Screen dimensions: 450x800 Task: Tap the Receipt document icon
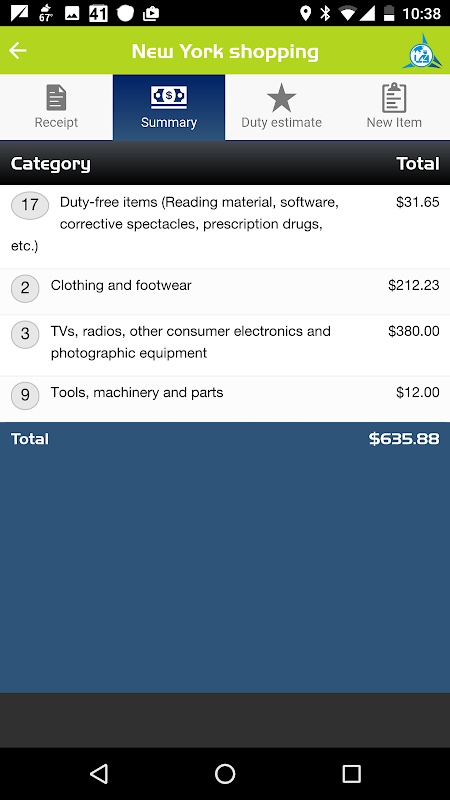click(x=56, y=98)
